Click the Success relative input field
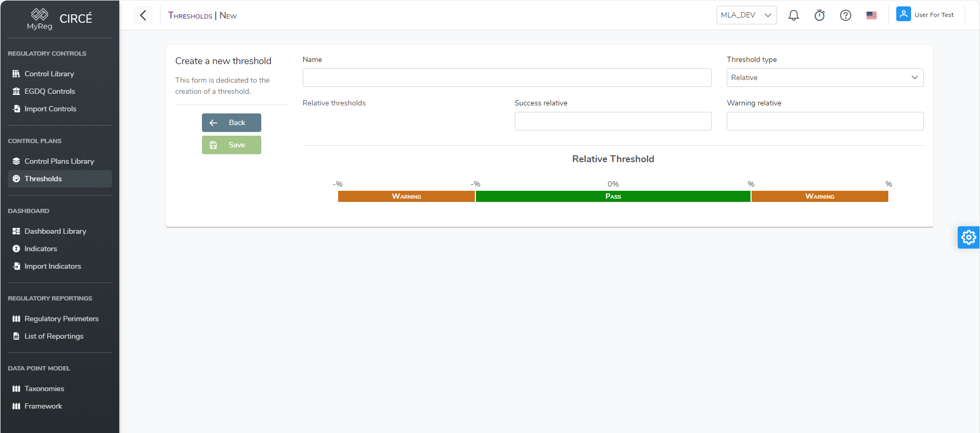980x433 pixels. (x=613, y=121)
